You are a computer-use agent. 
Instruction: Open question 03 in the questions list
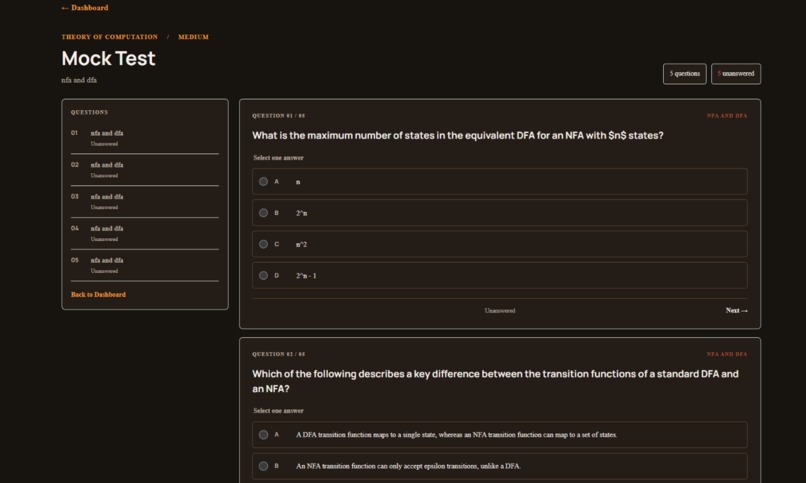pyautogui.click(x=144, y=201)
